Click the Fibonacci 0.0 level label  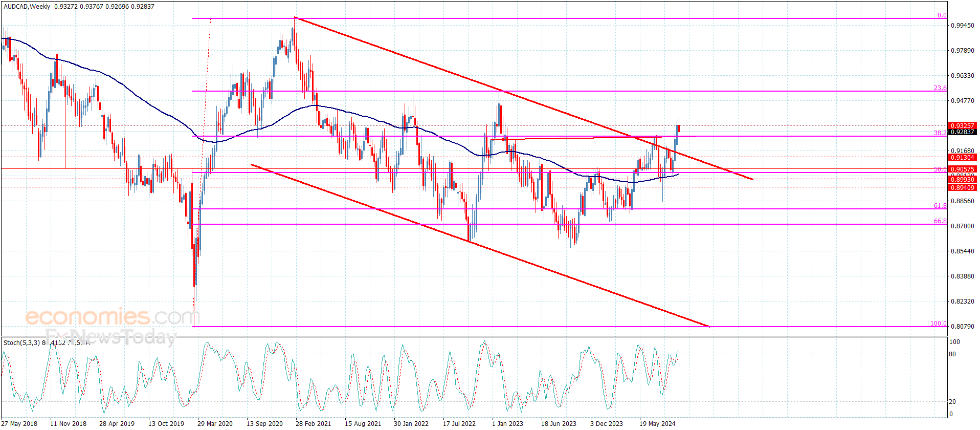point(942,15)
